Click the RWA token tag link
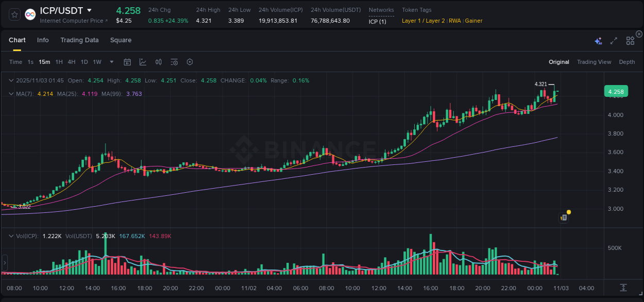This screenshot has height=302, width=644. 455,21
